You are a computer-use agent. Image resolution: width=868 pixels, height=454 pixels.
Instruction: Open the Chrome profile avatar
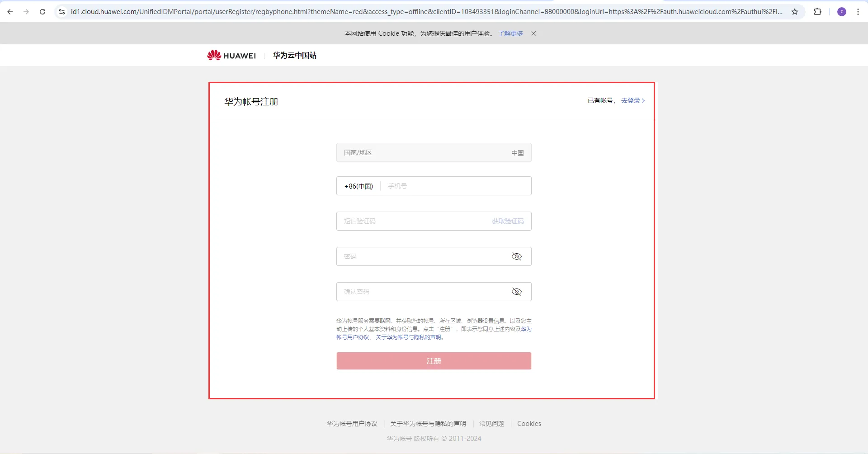pyautogui.click(x=842, y=12)
